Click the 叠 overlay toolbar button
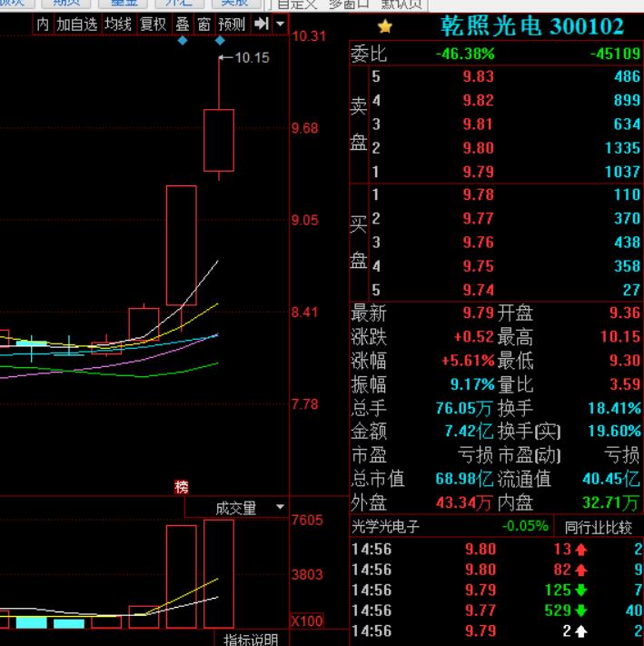This screenshot has width=644, height=646. point(183,24)
